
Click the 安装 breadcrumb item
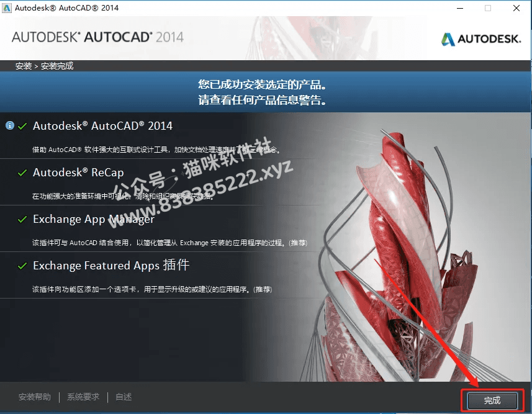tap(24, 66)
